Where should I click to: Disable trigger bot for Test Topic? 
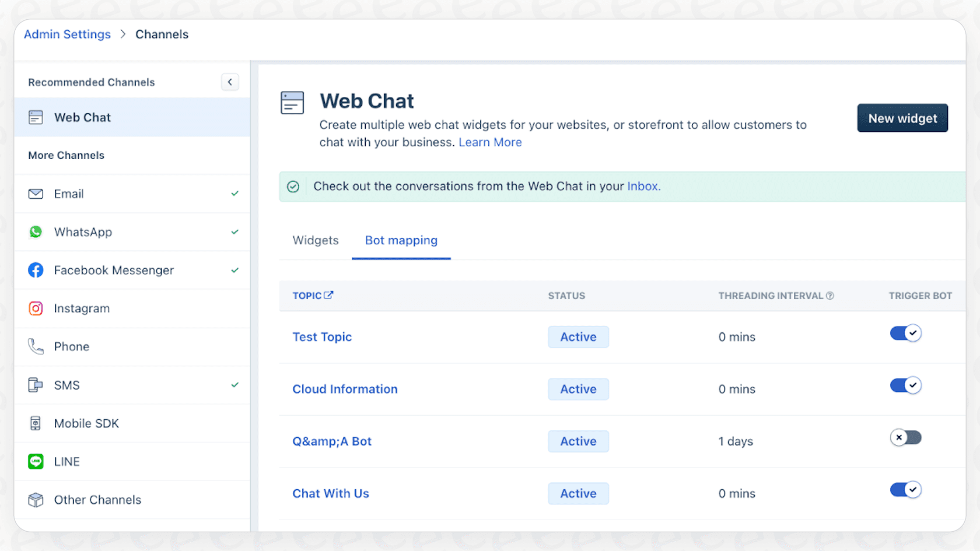pyautogui.click(x=905, y=334)
